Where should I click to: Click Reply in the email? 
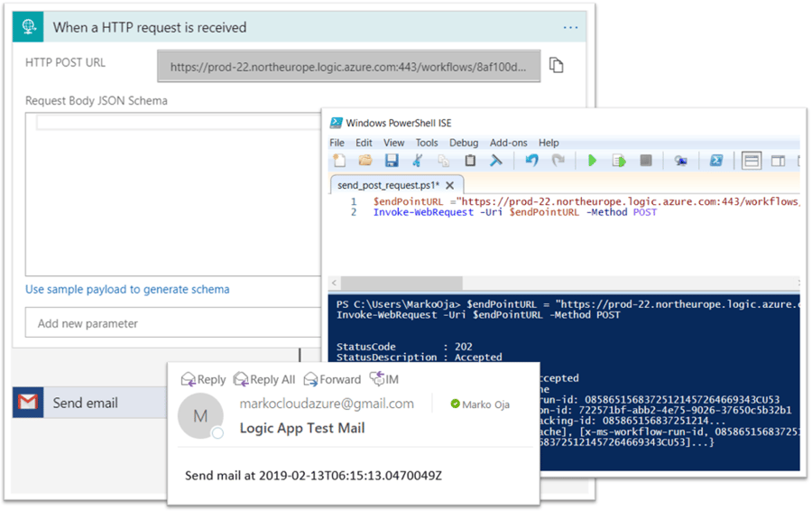coord(204,379)
